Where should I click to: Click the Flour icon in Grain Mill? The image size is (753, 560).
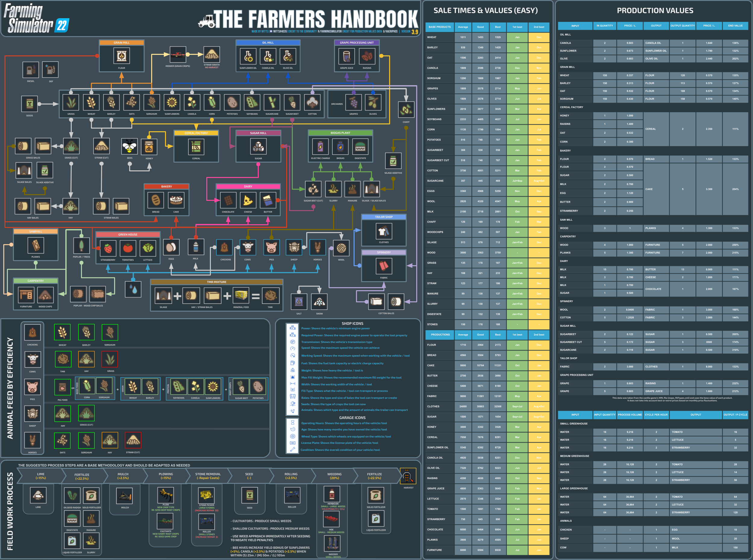(x=121, y=56)
